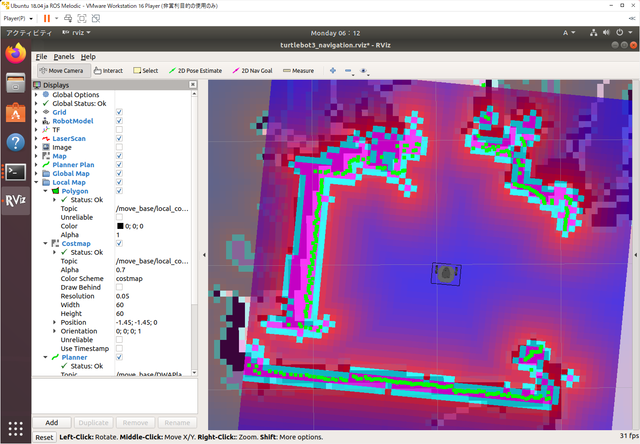
Task: Click VMware send Ctrl+Alt+Del icon
Action: click(68, 18)
